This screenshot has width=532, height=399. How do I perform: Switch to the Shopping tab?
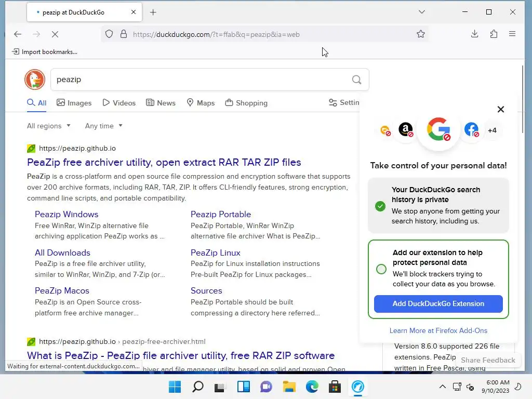click(246, 103)
